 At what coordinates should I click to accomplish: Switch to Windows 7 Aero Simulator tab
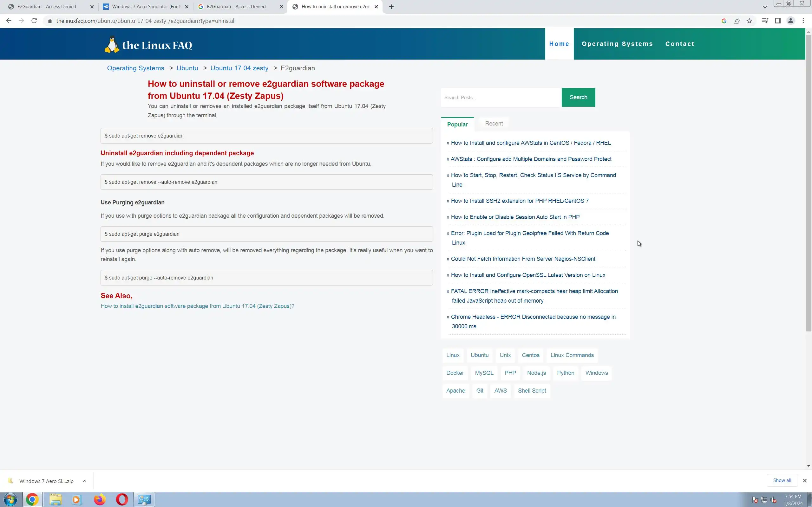146,7
